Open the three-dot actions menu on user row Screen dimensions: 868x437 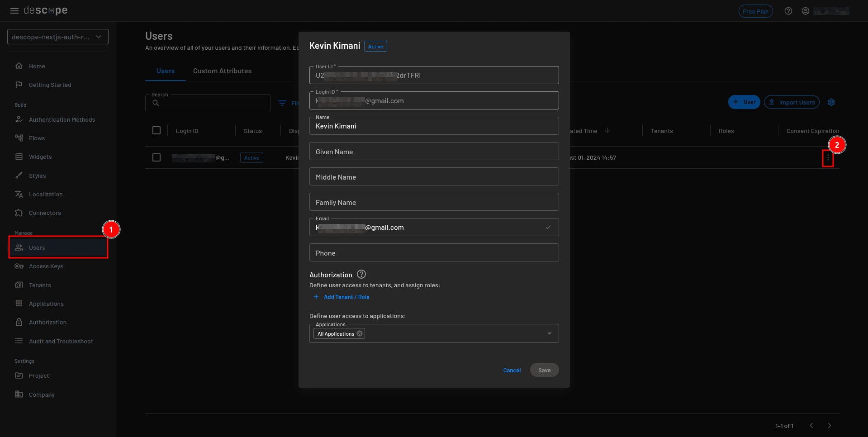(828, 157)
